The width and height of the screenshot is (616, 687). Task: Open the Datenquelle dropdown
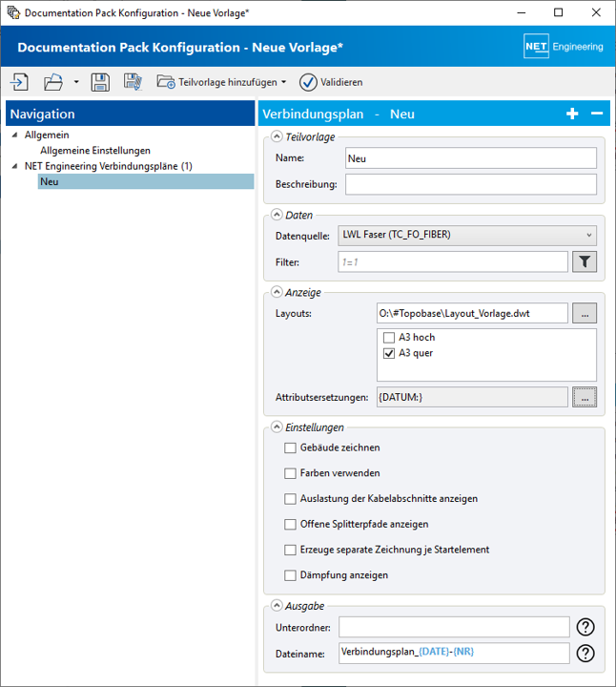click(x=466, y=236)
